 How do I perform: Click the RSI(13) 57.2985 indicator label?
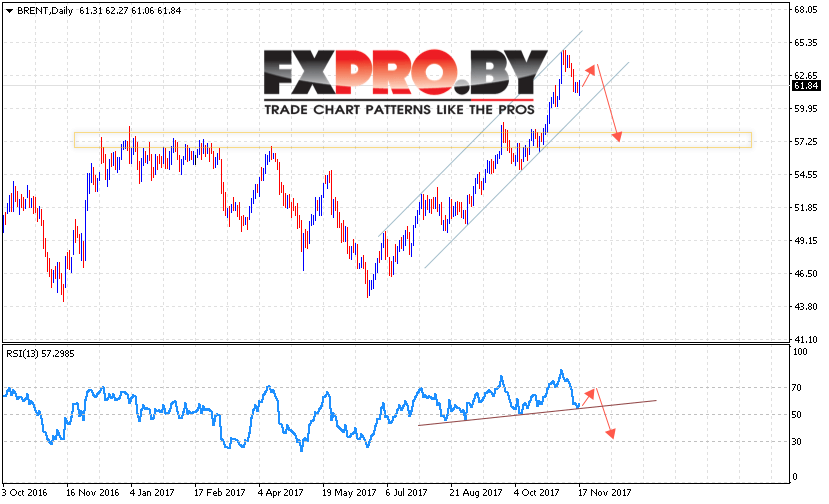pos(40,354)
